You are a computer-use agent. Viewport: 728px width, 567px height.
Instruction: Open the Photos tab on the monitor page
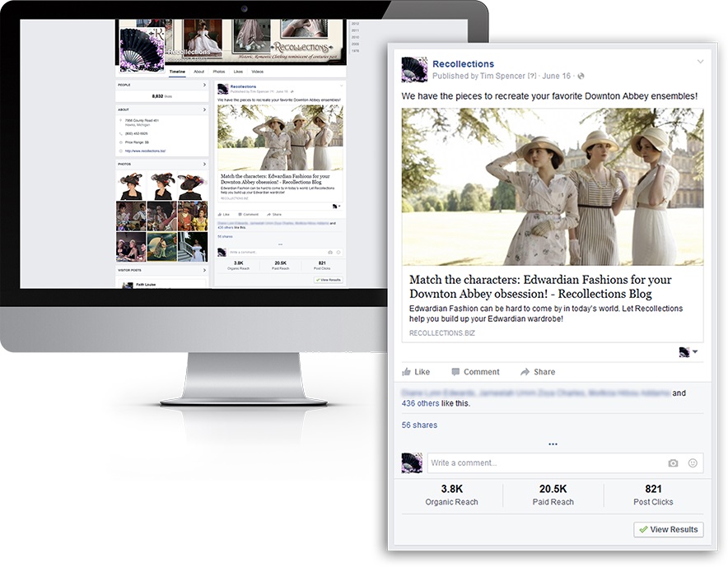pos(219,72)
